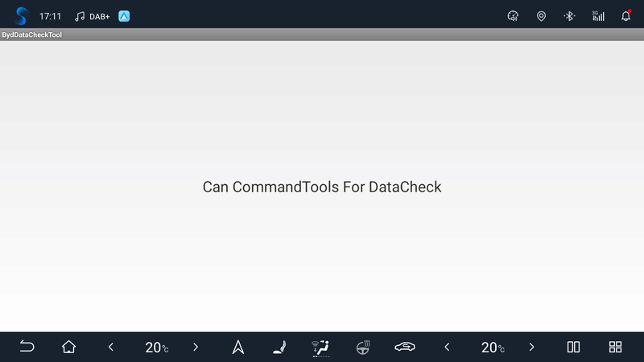
Task: Open the blue navigation app shortcut
Action: (x=124, y=15)
